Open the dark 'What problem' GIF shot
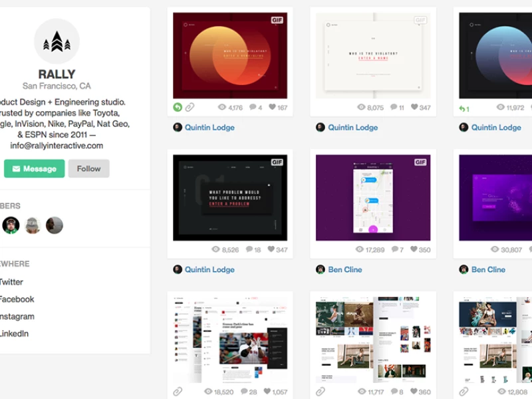This screenshot has height=399, width=532. click(230, 198)
